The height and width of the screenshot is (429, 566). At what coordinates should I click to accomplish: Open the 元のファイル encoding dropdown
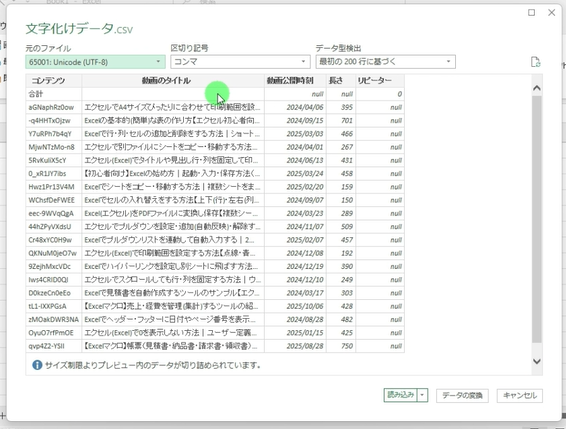click(x=95, y=62)
